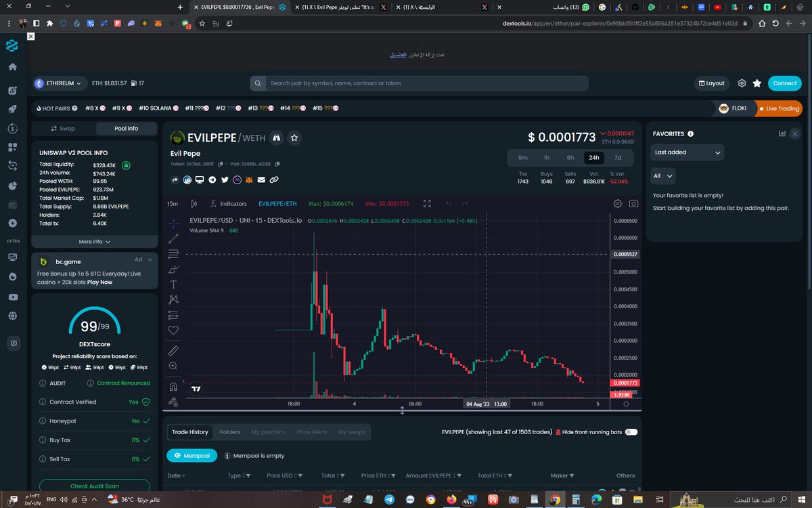Open the Last added sort dropdown
This screenshot has width=812, height=508.
point(686,152)
